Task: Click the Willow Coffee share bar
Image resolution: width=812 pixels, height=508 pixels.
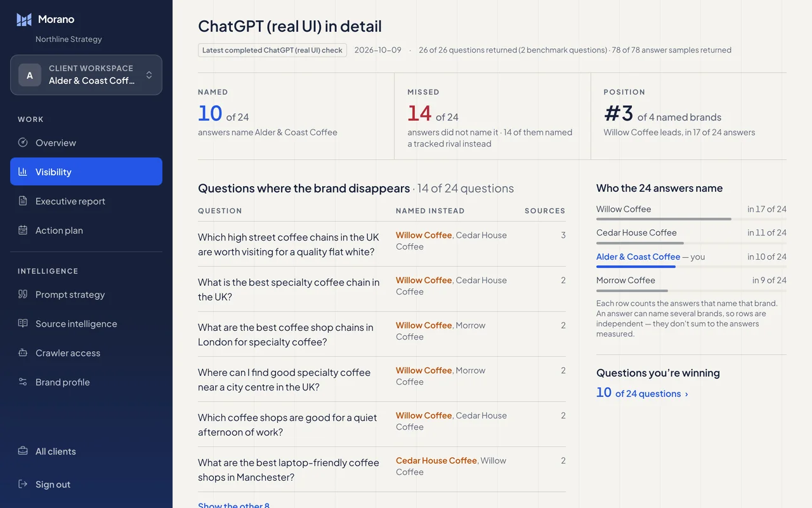Action: [691, 219]
